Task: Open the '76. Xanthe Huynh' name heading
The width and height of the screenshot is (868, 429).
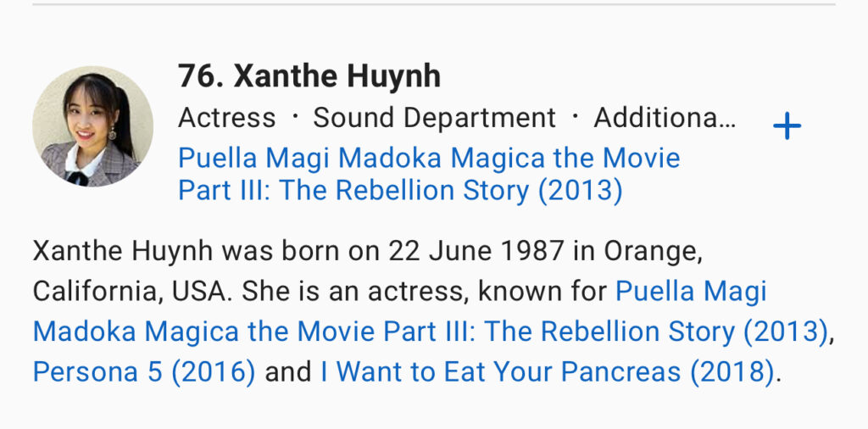Action: point(309,76)
